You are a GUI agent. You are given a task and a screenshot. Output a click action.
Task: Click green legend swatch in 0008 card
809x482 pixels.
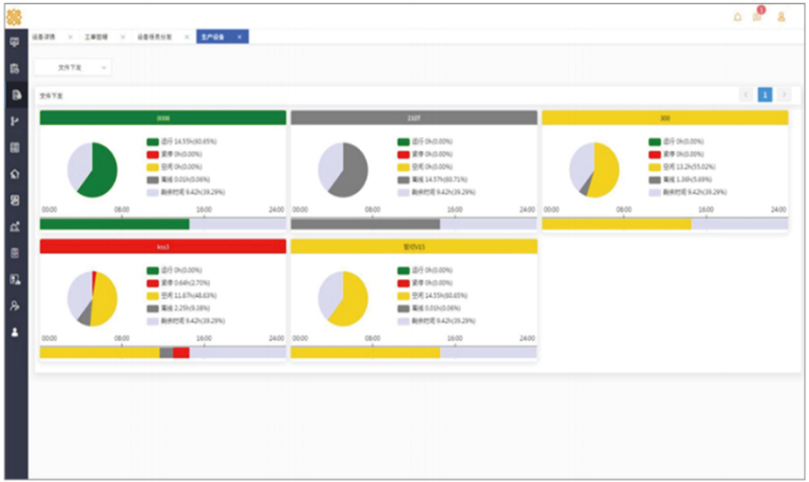click(x=153, y=142)
